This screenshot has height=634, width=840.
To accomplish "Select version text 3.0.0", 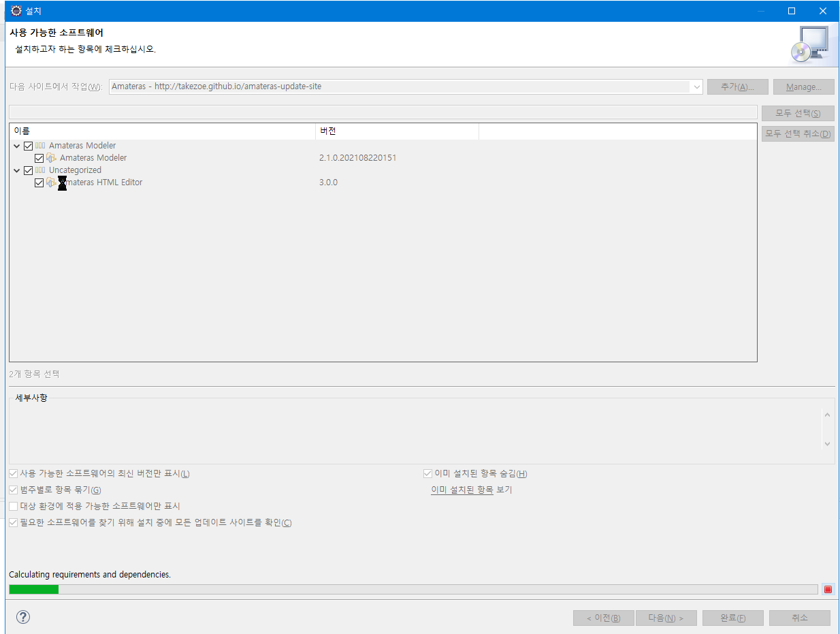I will tap(328, 183).
